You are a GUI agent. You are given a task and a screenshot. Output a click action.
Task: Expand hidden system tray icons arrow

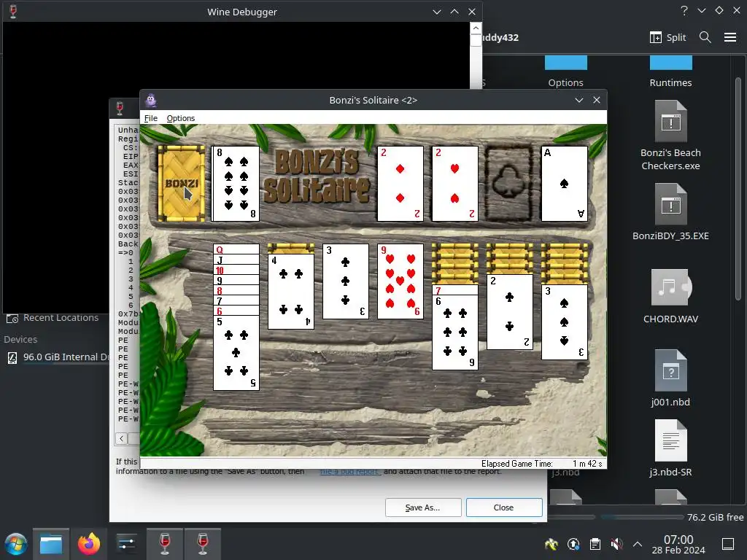638,544
